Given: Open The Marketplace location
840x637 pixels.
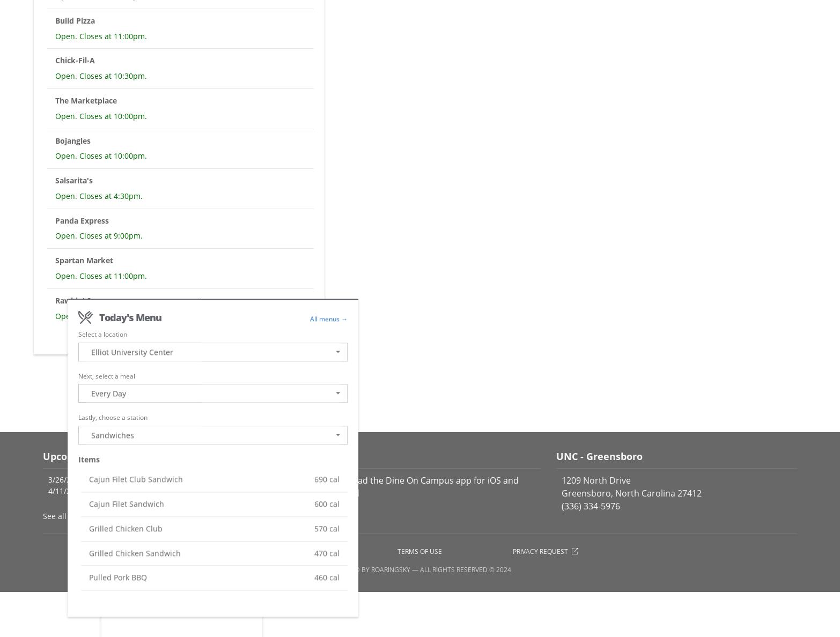Looking at the screenshot, I should [x=86, y=101].
